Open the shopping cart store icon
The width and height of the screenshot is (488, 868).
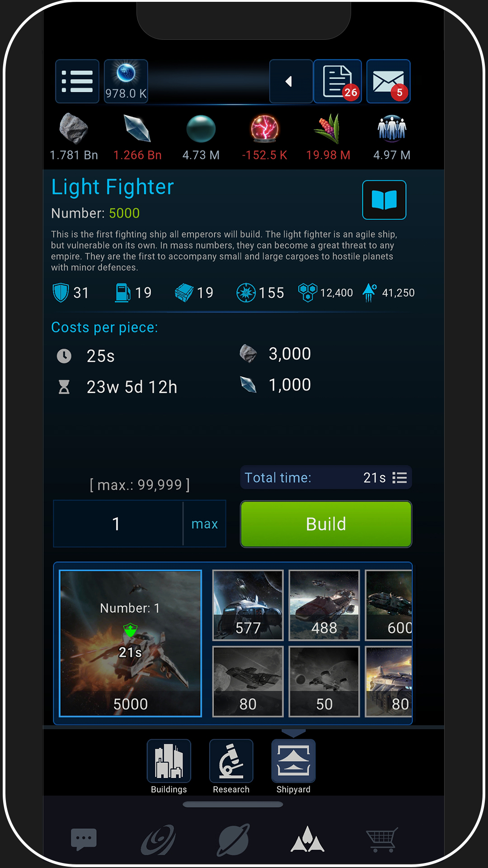(x=382, y=840)
